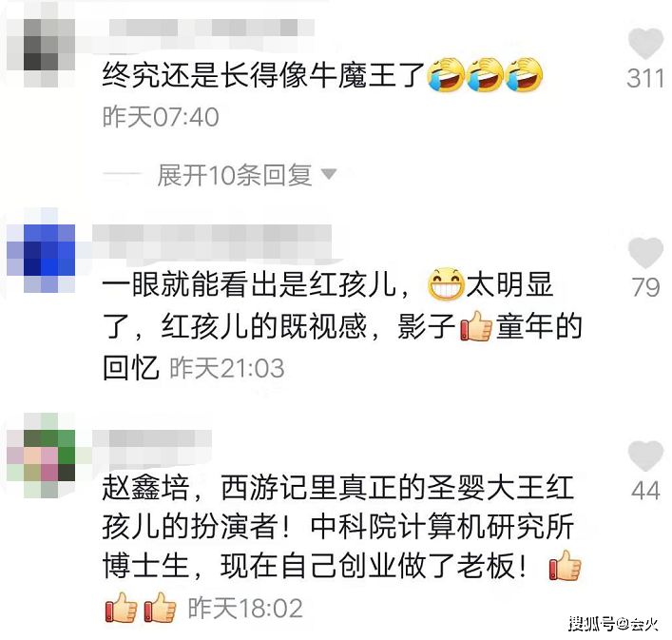Screen dimensions: 672x640
Task: Open the third commenter's blurred username
Action: [x=152, y=446]
